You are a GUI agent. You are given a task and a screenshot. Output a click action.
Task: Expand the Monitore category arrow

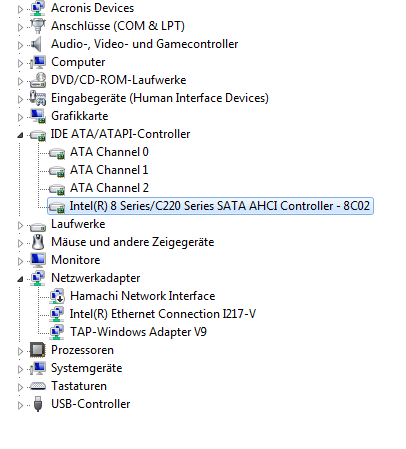[20, 261]
